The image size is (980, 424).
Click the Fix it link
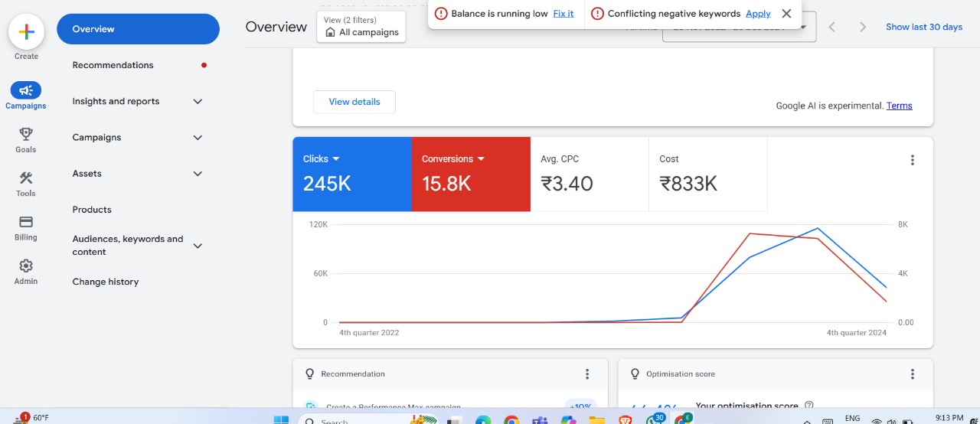pyautogui.click(x=563, y=14)
